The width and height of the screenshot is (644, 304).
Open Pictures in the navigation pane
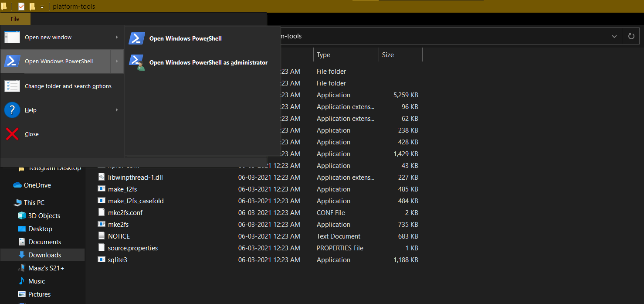(x=39, y=294)
